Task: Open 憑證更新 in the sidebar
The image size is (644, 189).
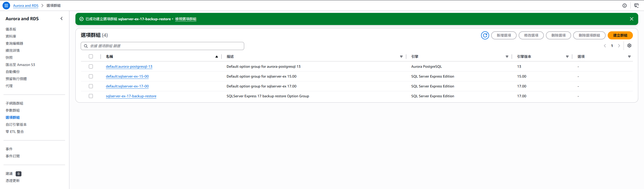Action: tap(13, 181)
